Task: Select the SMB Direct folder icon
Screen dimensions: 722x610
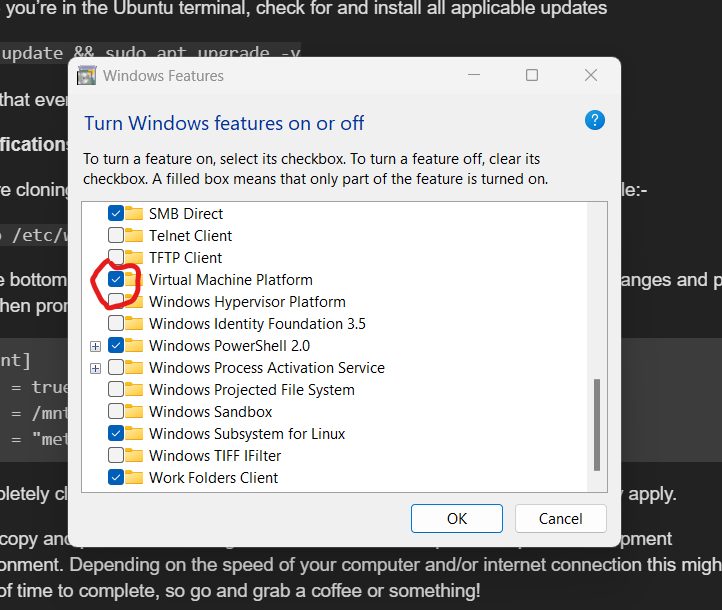Action: 134,213
